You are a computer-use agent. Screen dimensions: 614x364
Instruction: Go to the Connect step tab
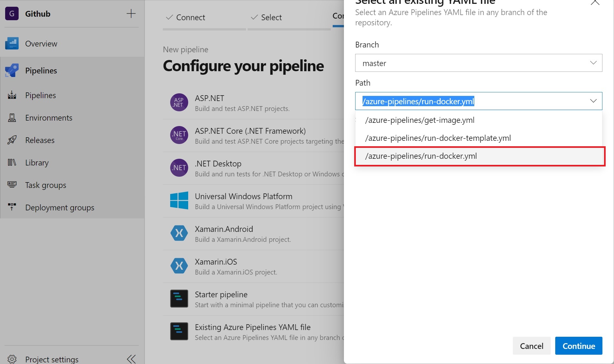pos(204,18)
